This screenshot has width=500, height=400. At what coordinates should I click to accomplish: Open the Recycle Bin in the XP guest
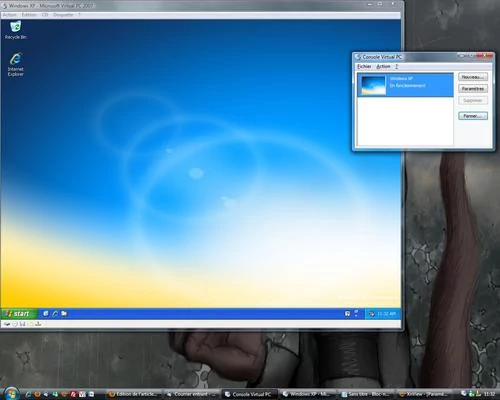tap(16, 30)
